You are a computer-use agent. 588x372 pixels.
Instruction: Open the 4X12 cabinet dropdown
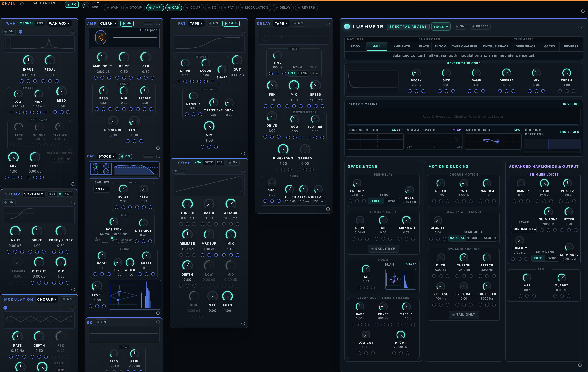102,189
